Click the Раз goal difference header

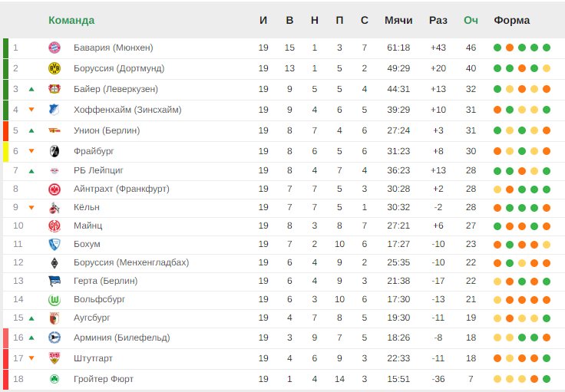(438, 20)
